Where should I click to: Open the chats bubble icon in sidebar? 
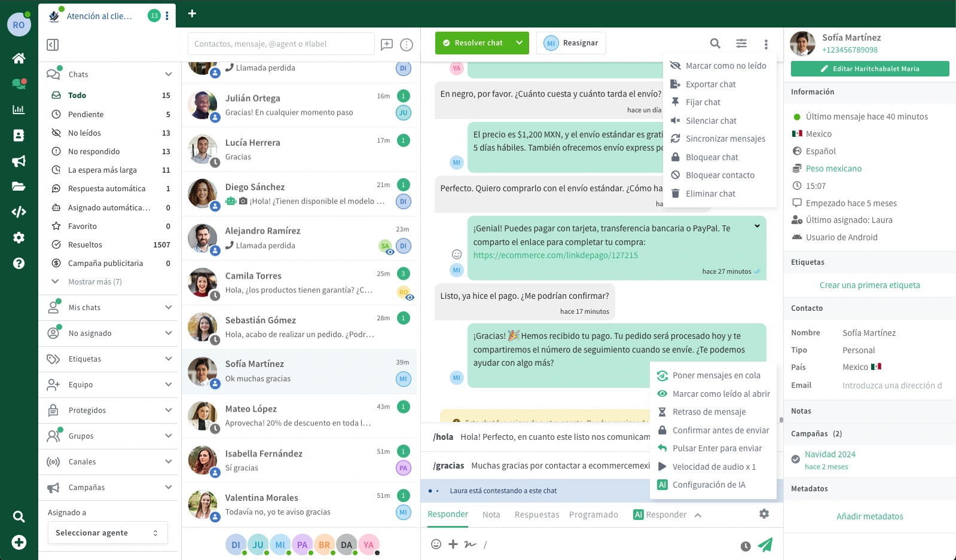(x=19, y=84)
